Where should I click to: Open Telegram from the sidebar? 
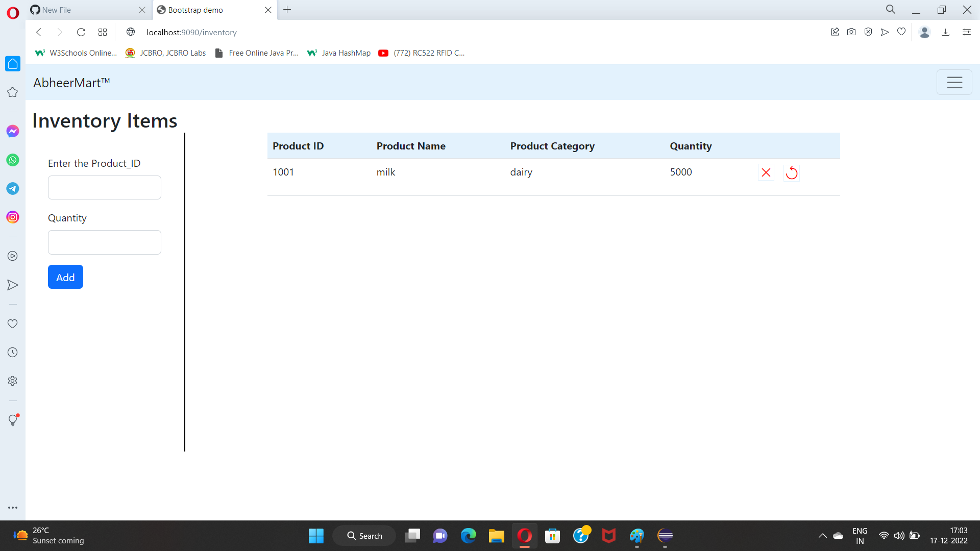tap(12, 188)
